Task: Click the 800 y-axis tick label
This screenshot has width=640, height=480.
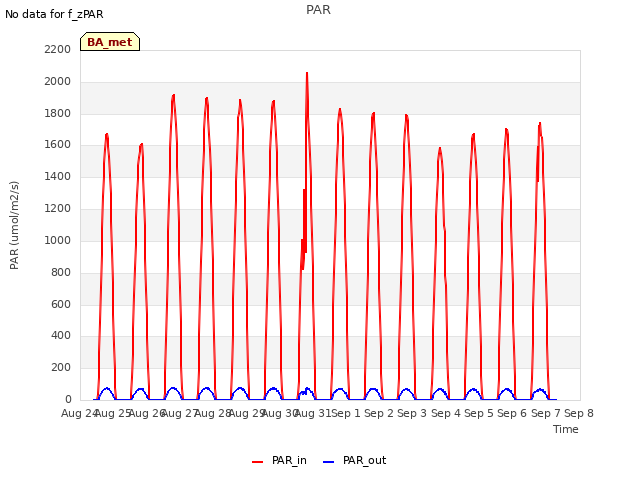Action: (x=61, y=272)
